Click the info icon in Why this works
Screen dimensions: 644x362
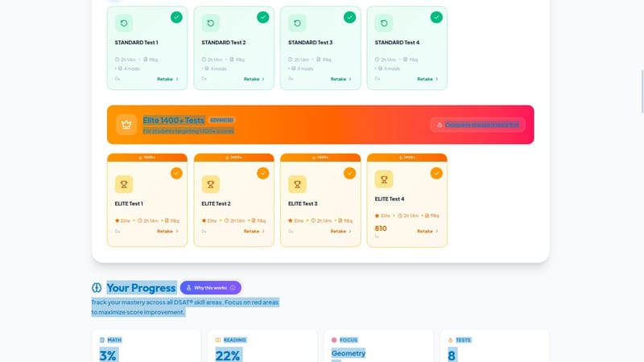tap(233, 288)
